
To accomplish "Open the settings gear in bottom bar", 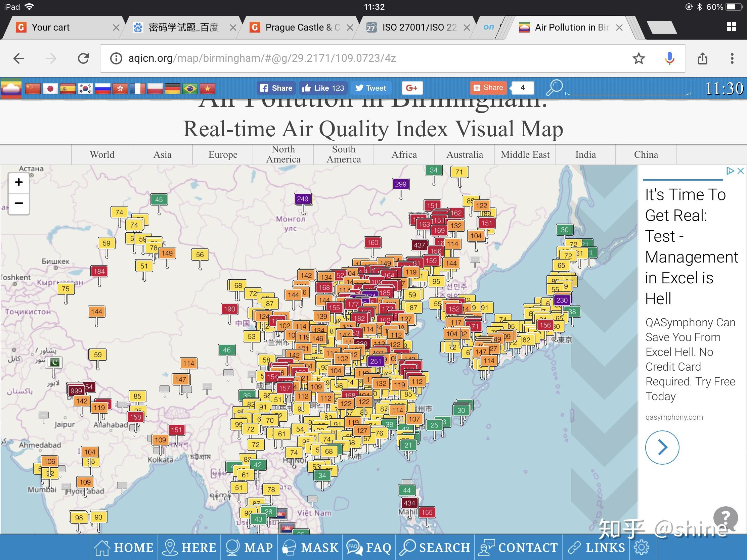I will click(x=641, y=547).
